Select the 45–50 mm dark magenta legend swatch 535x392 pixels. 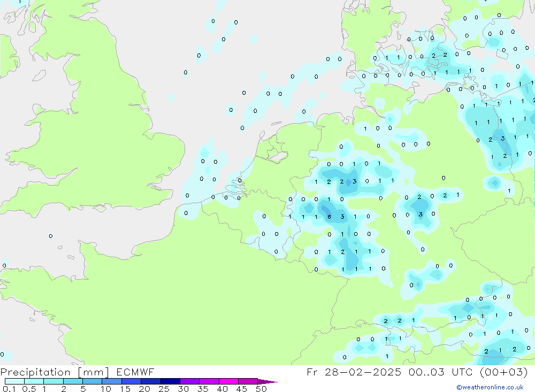(x=248, y=381)
